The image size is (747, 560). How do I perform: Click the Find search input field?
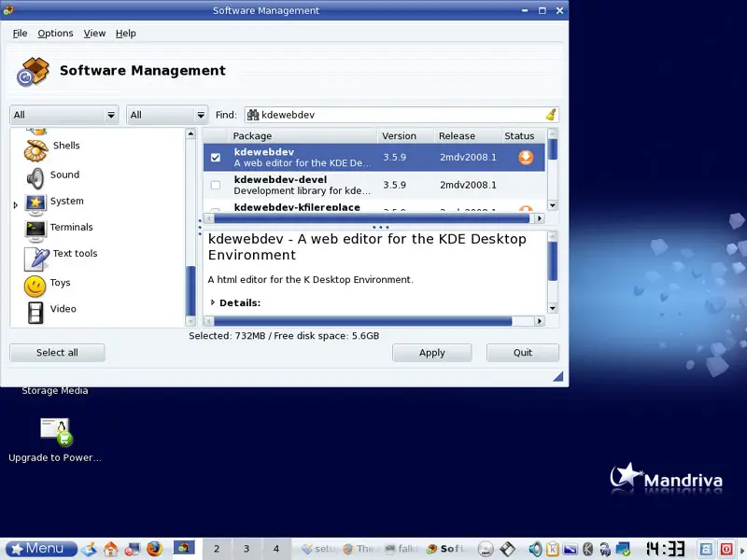coord(402,115)
